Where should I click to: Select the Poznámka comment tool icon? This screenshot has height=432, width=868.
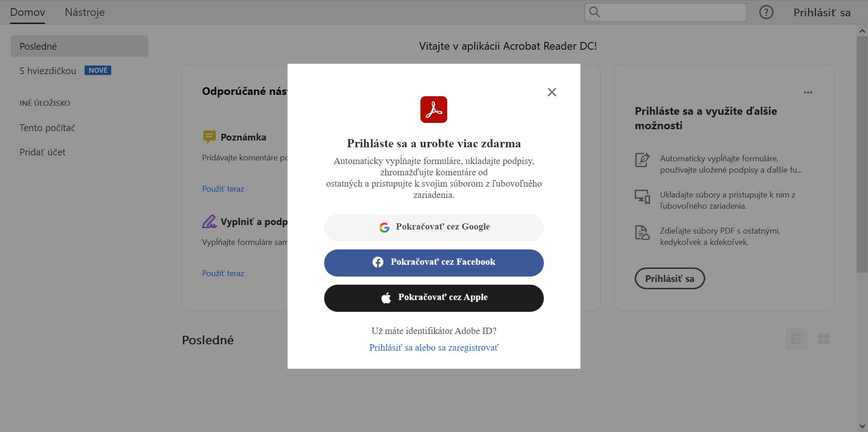209,137
